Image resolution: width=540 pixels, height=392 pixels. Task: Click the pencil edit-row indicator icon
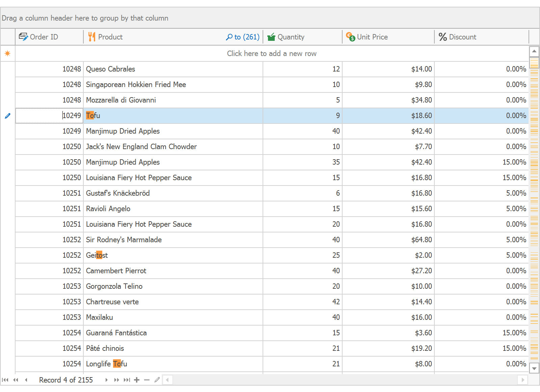coord(7,116)
